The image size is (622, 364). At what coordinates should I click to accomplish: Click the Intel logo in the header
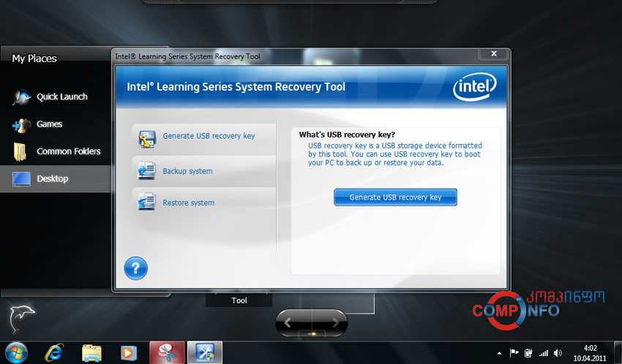(474, 86)
